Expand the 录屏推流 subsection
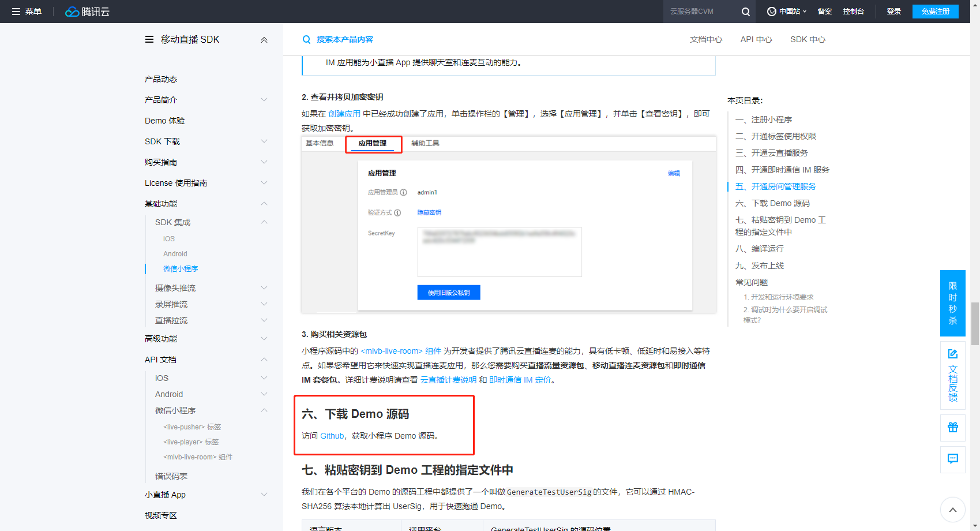The width and height of the screenshot is (980, 531). click(264, 304)
